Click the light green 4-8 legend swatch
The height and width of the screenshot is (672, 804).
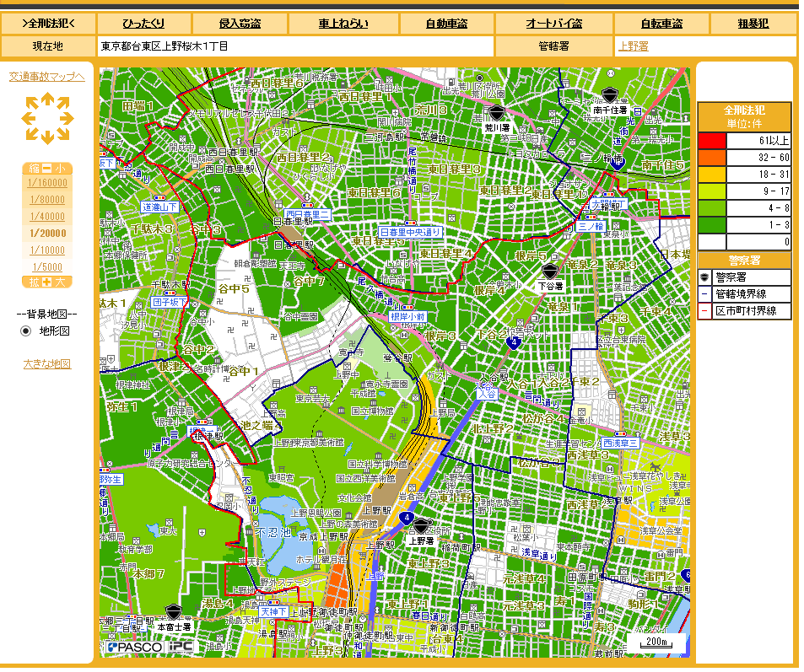pyautogui.click(x=712, y=208)
